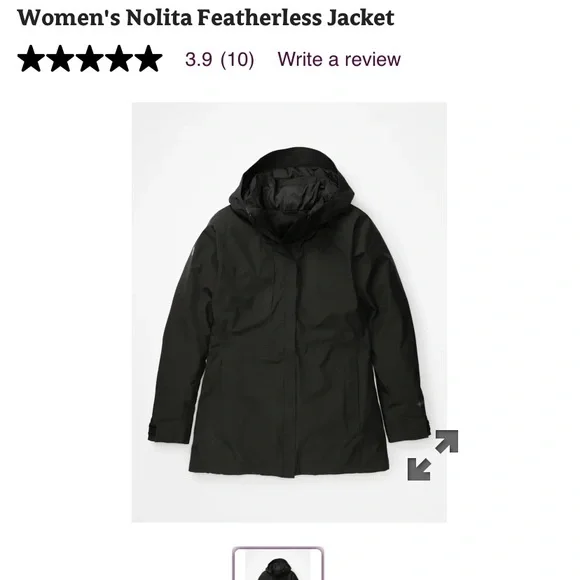The image size is (580, 580).
Task: Select the black jacket thumbnail below the image
Action: (x=278, y=563)
